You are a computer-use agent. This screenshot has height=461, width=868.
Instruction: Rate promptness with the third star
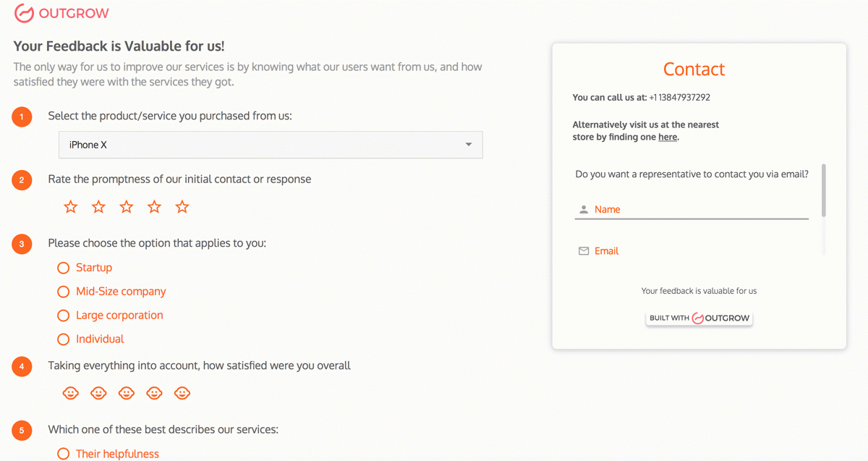coord(127,208)
